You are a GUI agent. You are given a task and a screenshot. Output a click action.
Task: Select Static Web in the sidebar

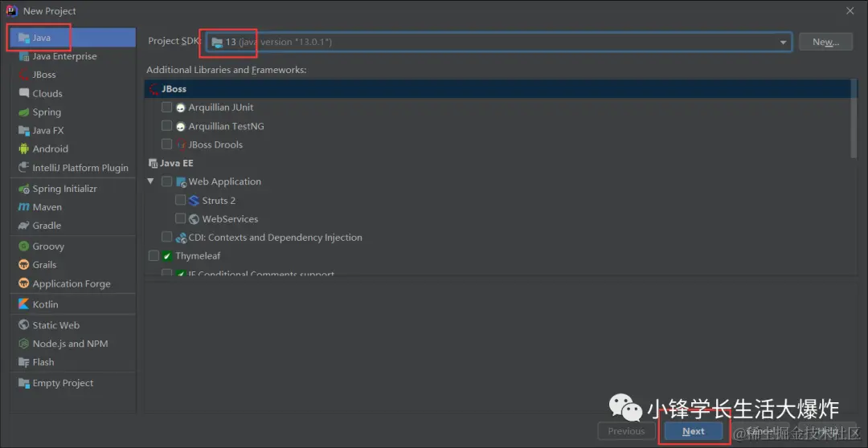[x=73, y=325]
